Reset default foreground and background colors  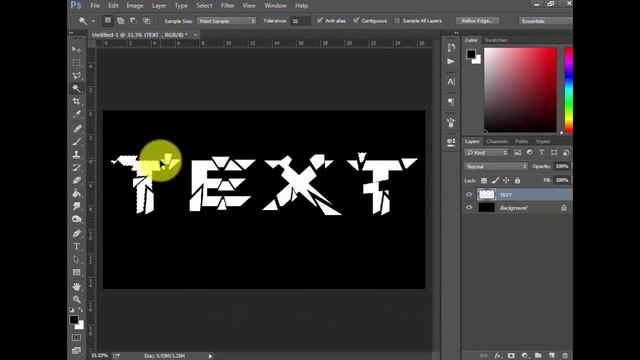click(x=72, y=310)
